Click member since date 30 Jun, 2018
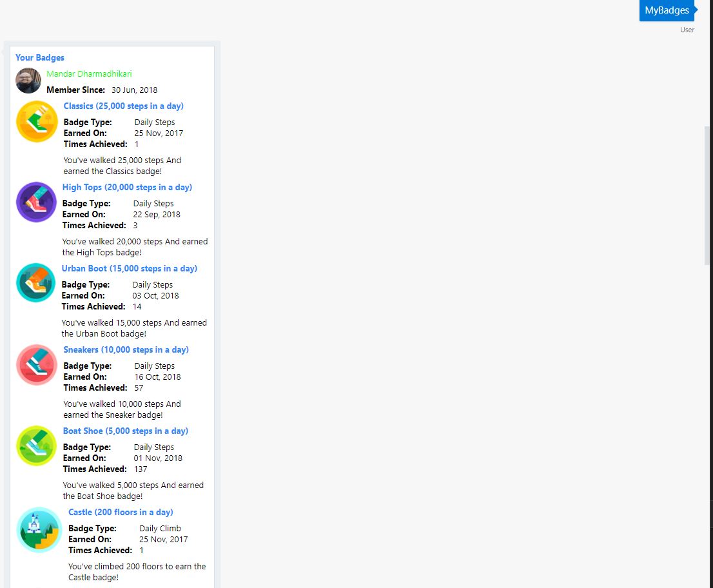This screenshot has height=588, width=713. tap(134, 90)
